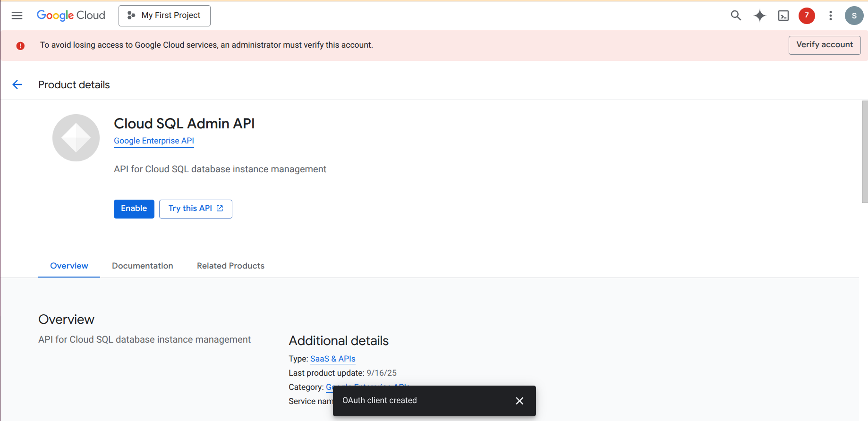
Task: Click the page vertical scrollbar
Action: [865, 152]
